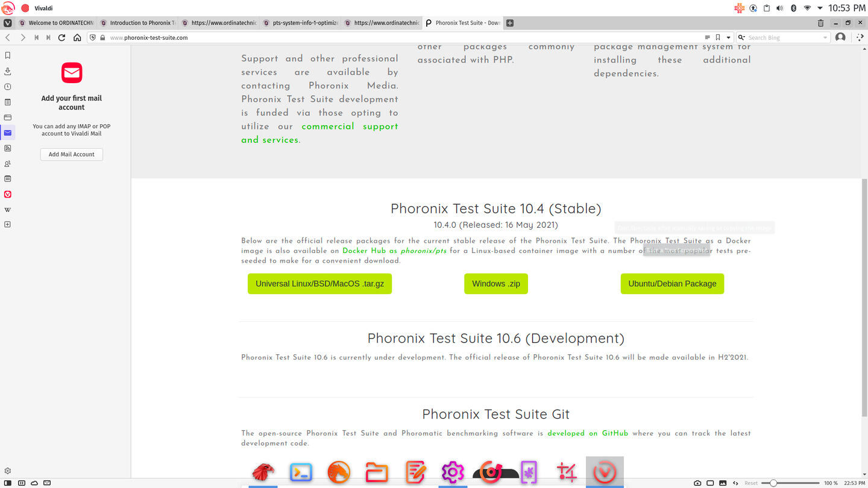Viewport: 868px width, 488px height.
Task: Open the Vivaldi web panel in sidebar
Action: [x=8, y=195]
